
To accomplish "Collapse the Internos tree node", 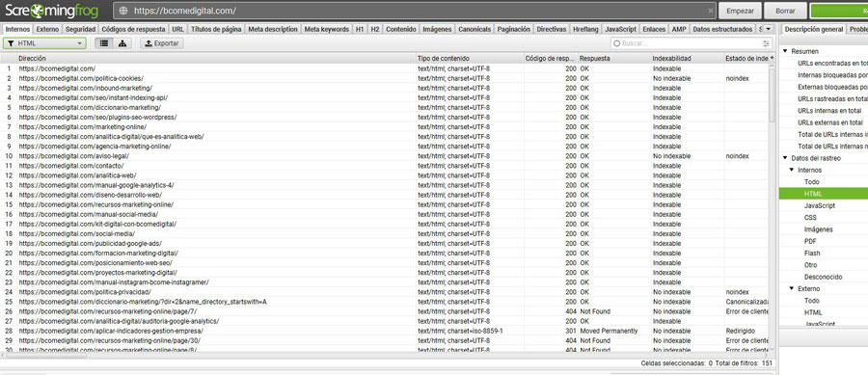I will click(x=792, y=170).
